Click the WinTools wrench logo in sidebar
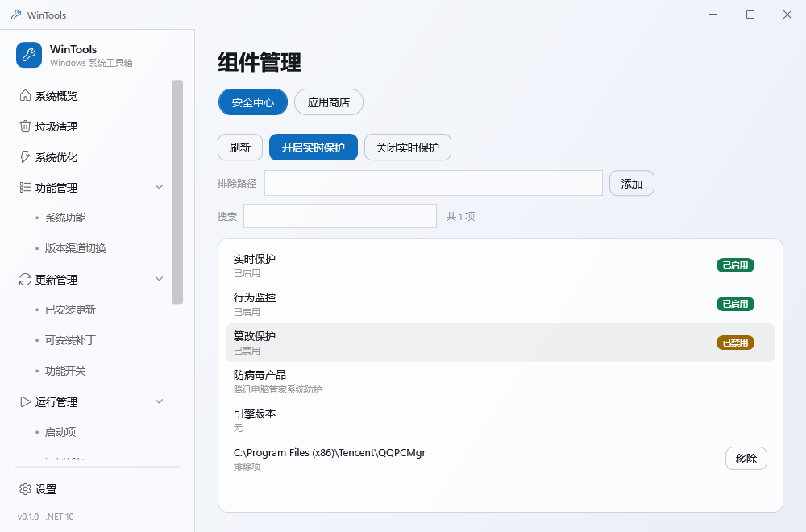Screen dimensions: 806x532 pyautogui.click(x=29, y=55)
